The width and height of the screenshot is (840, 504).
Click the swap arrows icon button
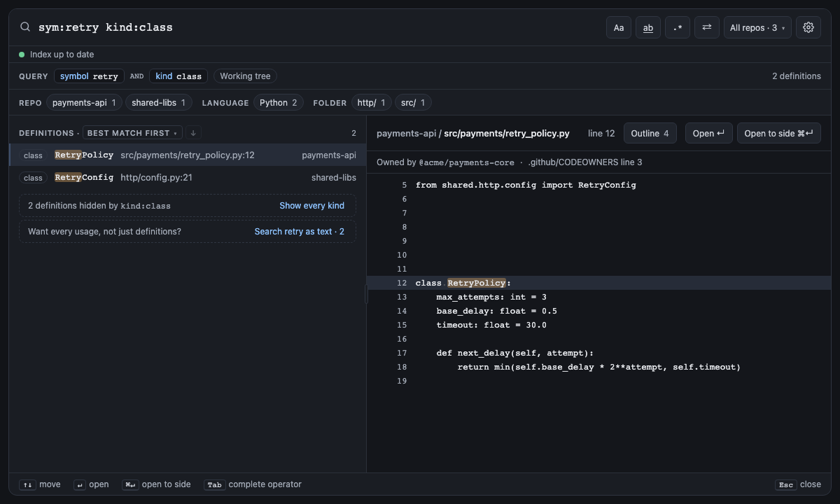(x=707, y=27)
